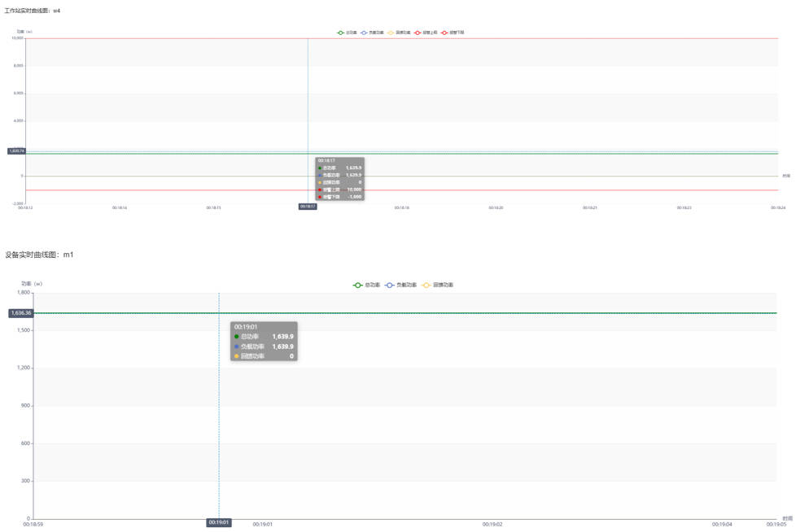Click the 1,639.76 y-axis label in w4 chart
The image size is (796, 532).
pos(16,151)
